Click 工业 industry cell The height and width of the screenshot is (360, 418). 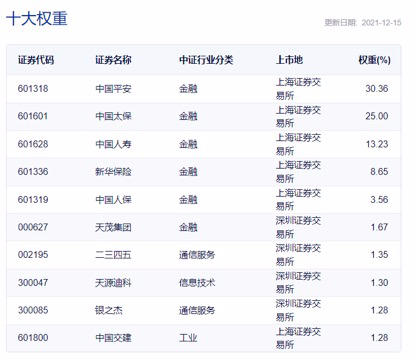(188, 338)
